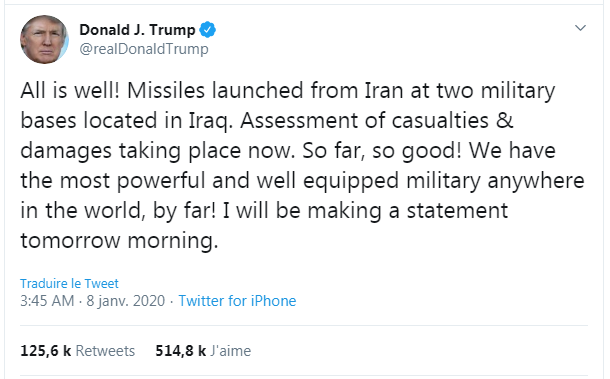The image size is (610, 379).
Task: Open the "J'aime" likes list
Action: pyautogui.click(x=231, y=351)
